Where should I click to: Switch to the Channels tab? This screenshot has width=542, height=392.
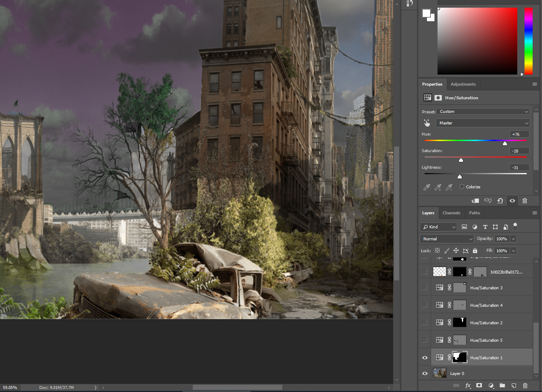pyautogui.click(x=451, y=213)
